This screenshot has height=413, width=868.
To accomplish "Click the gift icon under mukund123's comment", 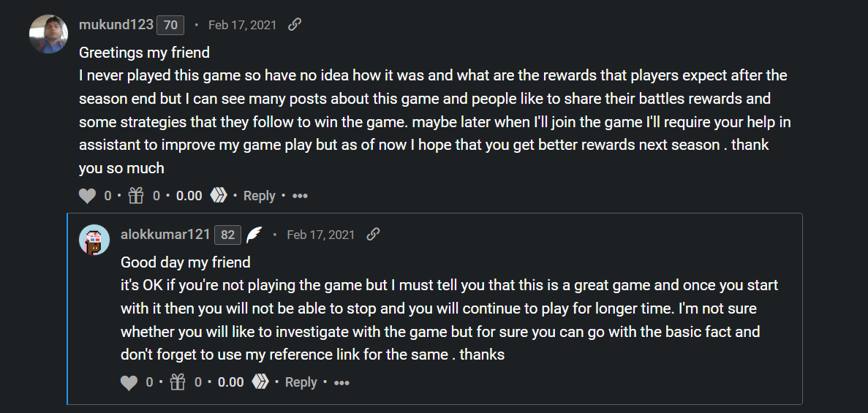I will tap(135, 195).
